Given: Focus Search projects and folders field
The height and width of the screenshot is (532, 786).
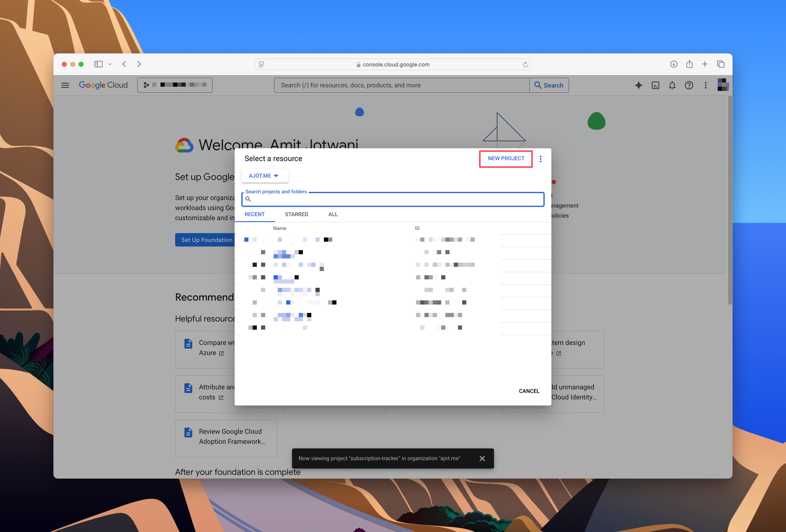Looking at the screenshot, I should (x=393, y=199).
